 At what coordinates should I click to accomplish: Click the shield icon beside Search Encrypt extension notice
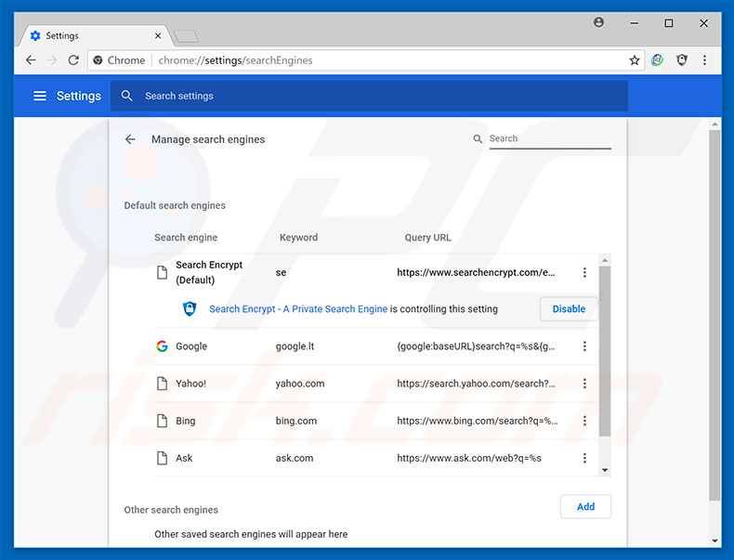click(x=190, y=308)
